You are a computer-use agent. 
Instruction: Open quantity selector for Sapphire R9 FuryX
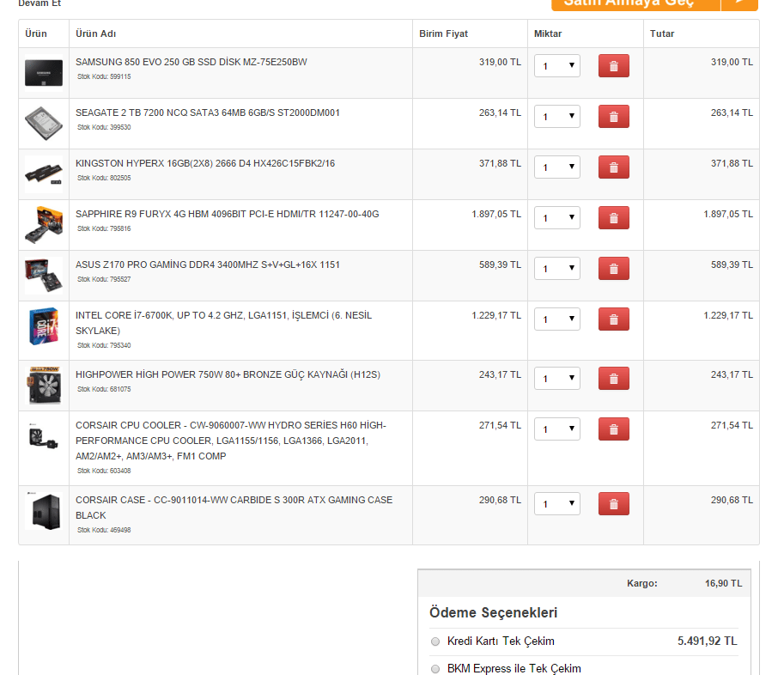tap(557, 218)
